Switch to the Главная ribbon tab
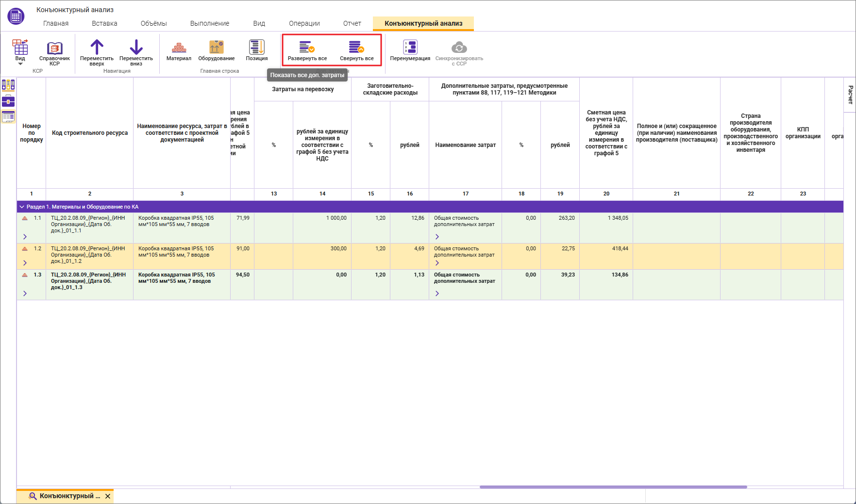 (56, 23)
